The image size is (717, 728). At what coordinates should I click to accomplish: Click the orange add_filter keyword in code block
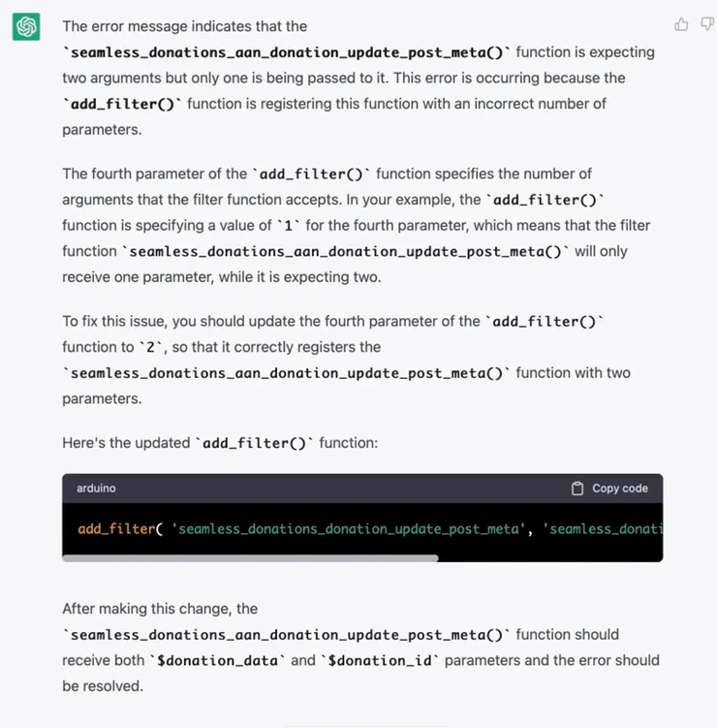pyautogui.click(x=116, y=529)
